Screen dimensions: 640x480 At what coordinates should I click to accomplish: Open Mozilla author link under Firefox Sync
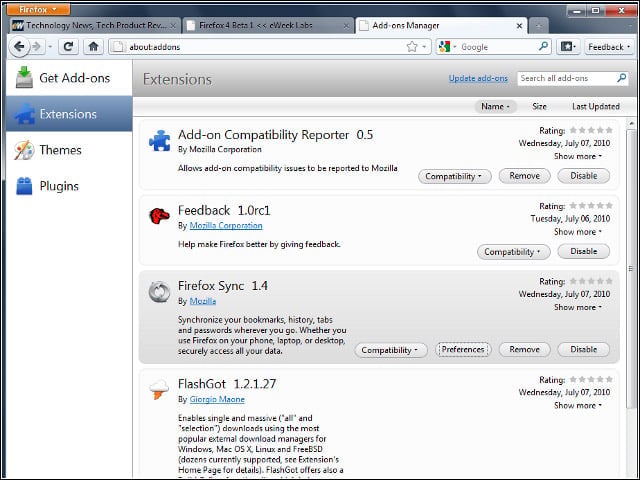point(203,301)
